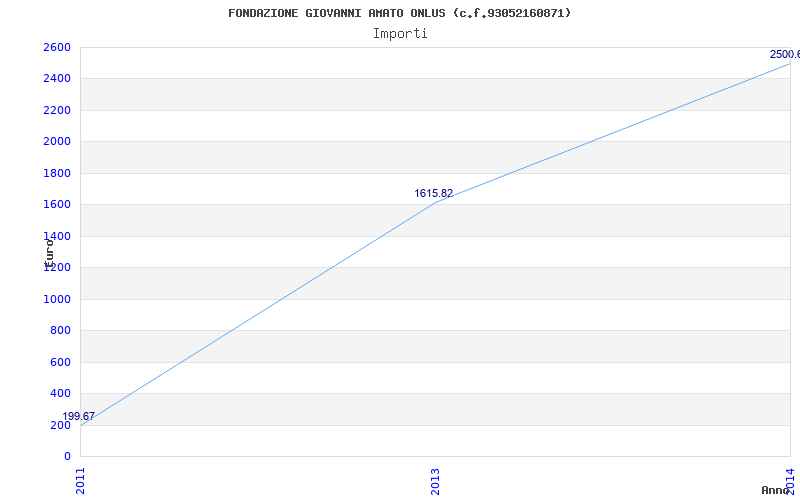Click the Euro y-axis title
The image size is (800, 500).
pos(49,254)
